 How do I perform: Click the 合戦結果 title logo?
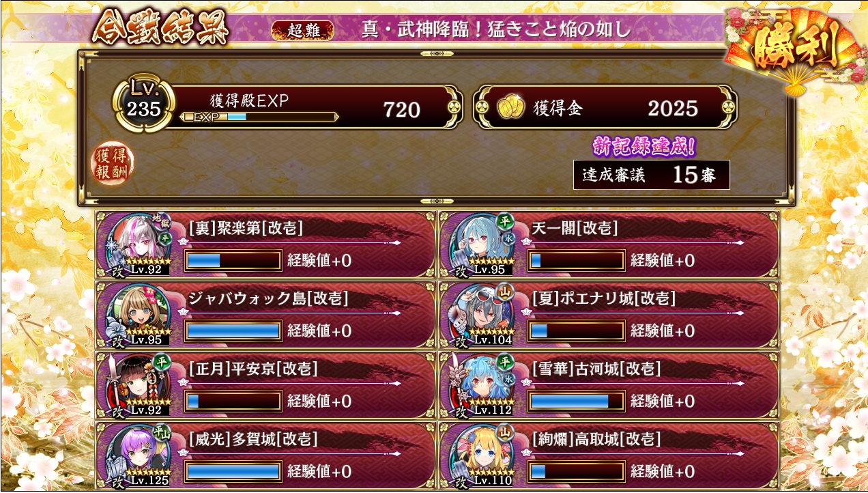(160, 29)
